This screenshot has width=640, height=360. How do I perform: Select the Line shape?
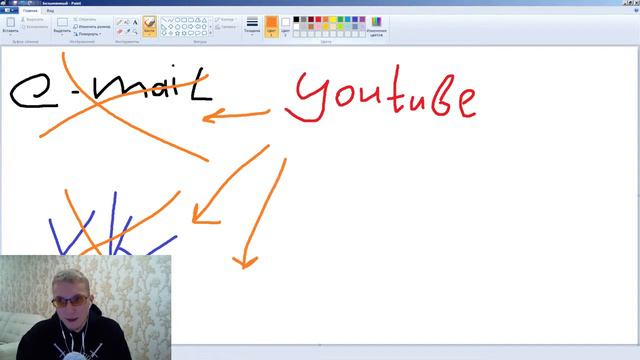[164, 20]
